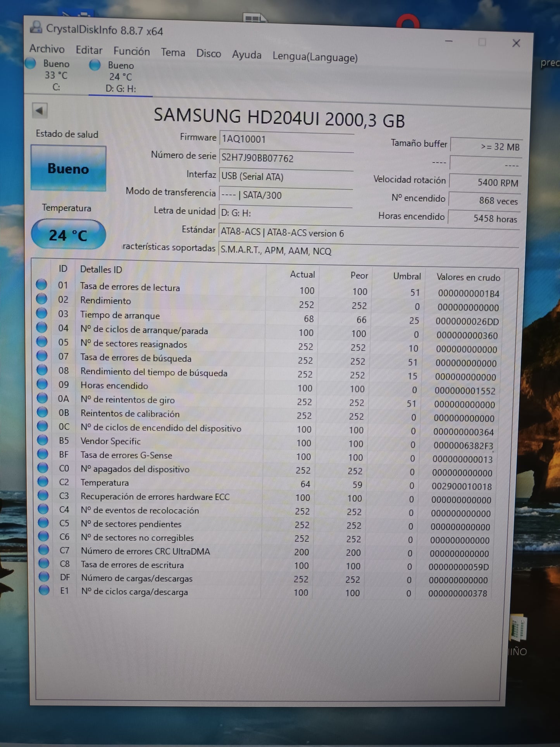Screen dimensions: 560x747
Task: Close the CrystalDiskInfo window
Action: [x=516, y=43]
